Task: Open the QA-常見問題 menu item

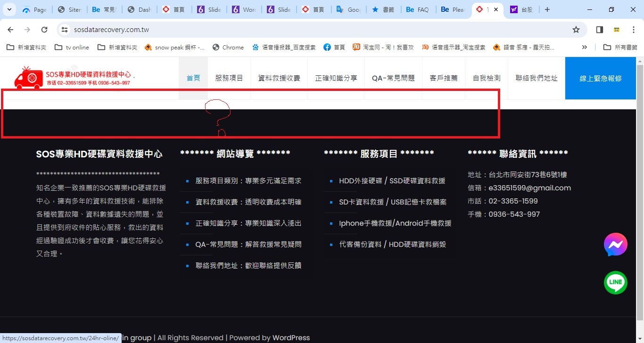Action: tap(393, 78)
